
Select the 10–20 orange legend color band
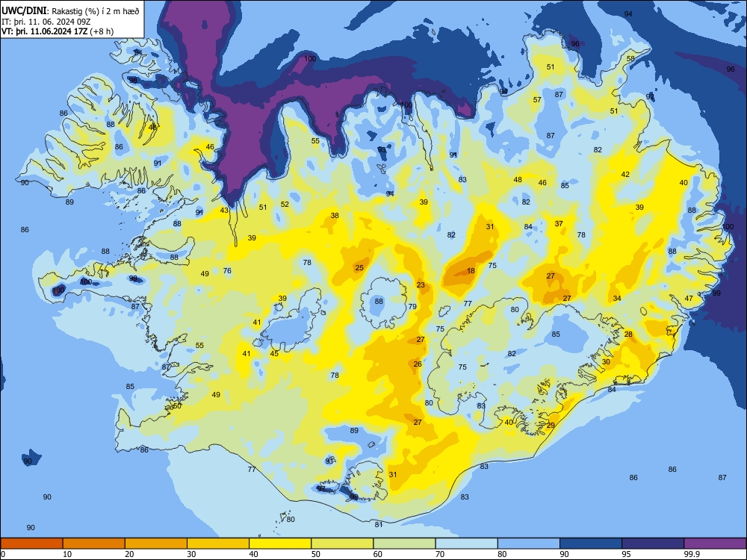(x=94, y=544)
